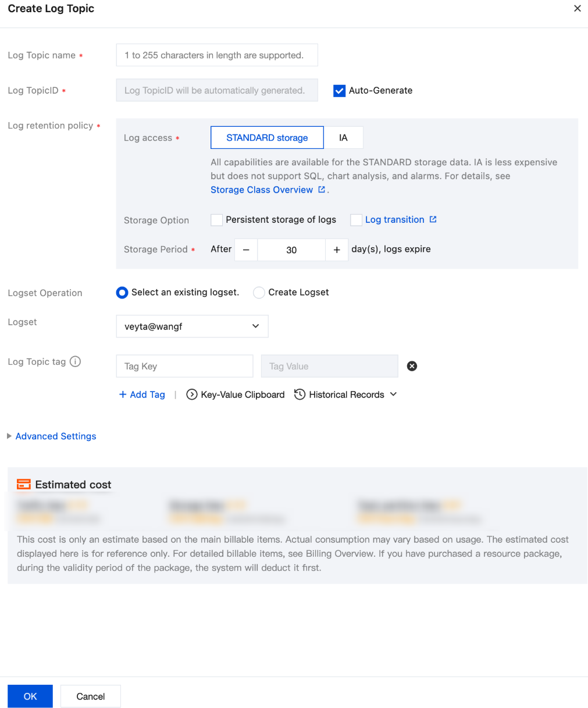This screenshot has width=588, height=708.
Task: Click external link icon beside Log transition
Action: point(433,219)
